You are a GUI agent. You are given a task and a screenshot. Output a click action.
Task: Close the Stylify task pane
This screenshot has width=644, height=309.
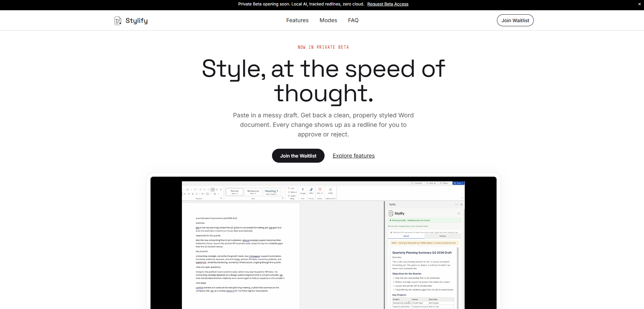[461, 204]
